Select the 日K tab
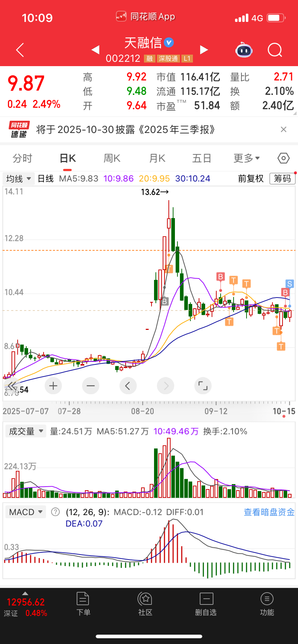This screenshot has height=644, width=298. click(68, 158)
